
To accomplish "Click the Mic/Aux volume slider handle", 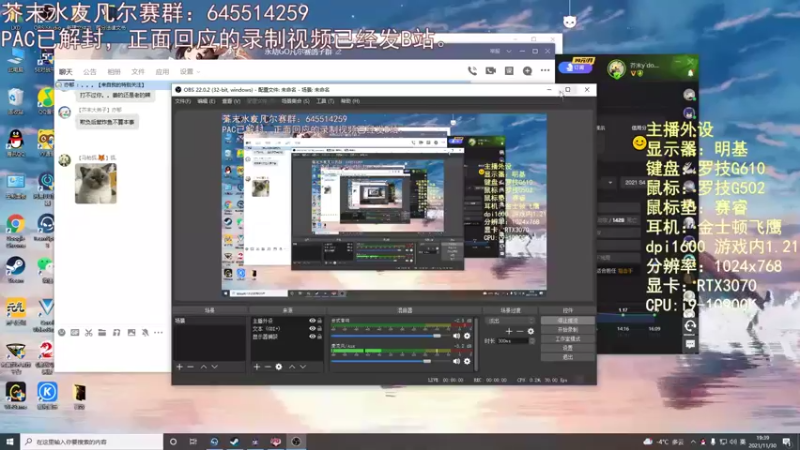I will [x=427, y=361].
